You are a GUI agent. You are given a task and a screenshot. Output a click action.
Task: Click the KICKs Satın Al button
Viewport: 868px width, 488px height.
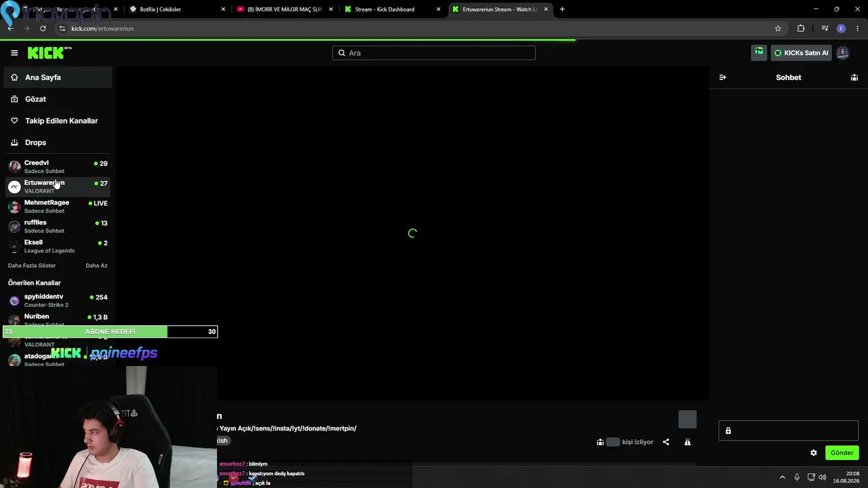coord(802,53)
